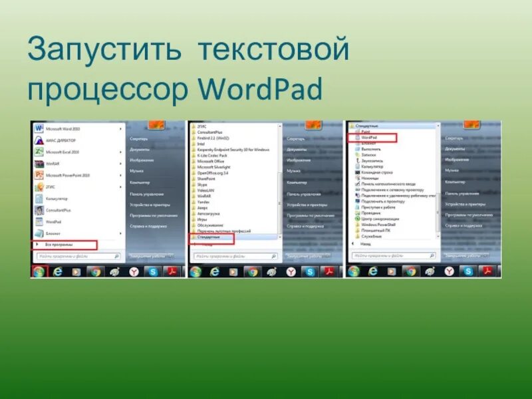Click search field in first Start menu
Screen dimensions: 532x399
click(78, 257)
